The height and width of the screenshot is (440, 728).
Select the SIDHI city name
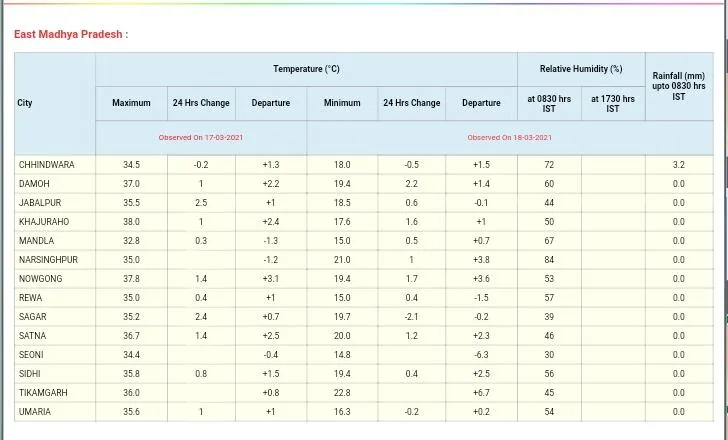30,374
